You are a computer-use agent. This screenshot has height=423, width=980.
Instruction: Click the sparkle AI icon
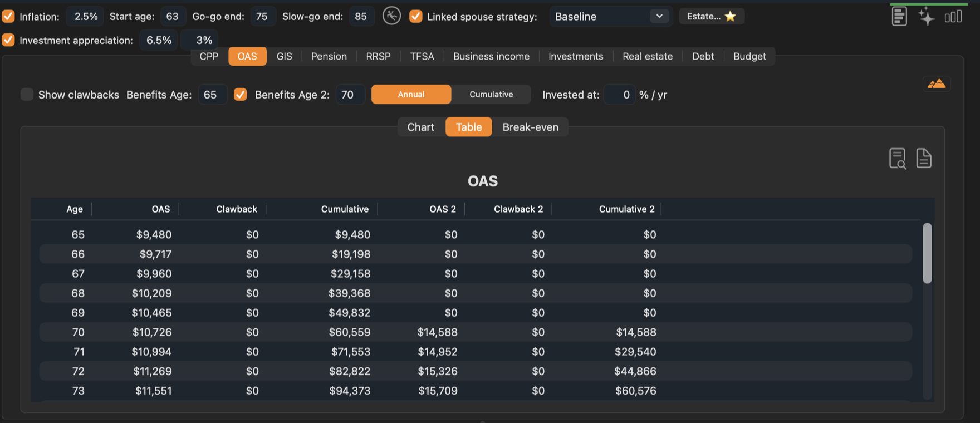pos(927,16)
